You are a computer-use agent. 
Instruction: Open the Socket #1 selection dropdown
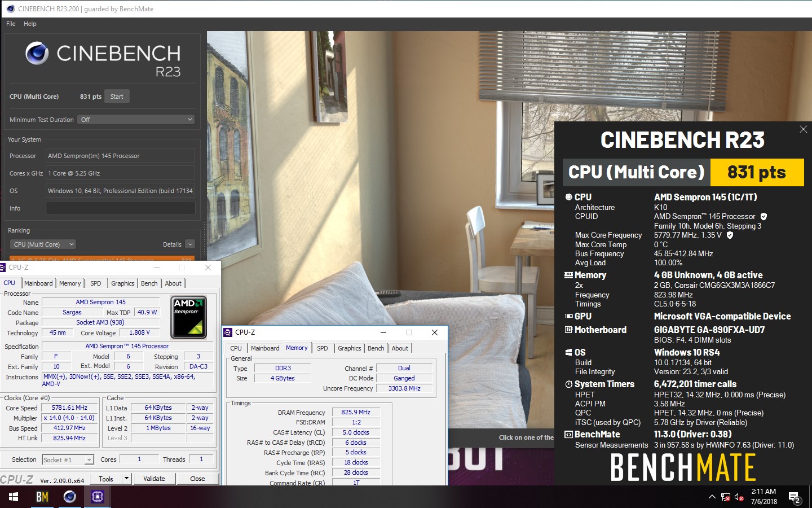[68, 460]
